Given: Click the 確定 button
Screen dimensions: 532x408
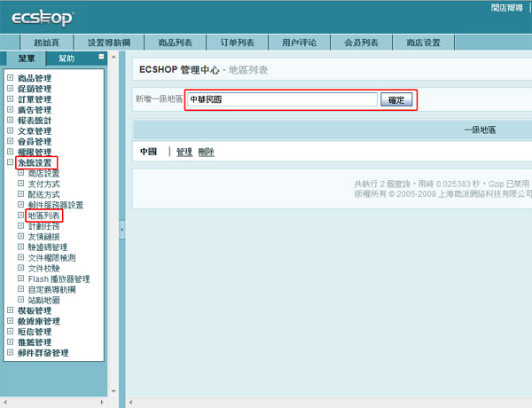Looking at the screenshot, I should click(x=396, y=100).
